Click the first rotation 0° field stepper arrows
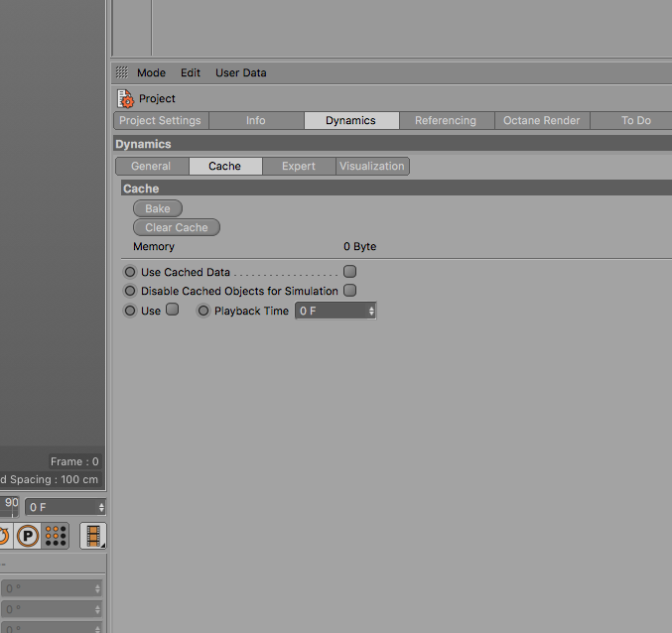This screenshot has height=633, width=672. coord(97,589)
